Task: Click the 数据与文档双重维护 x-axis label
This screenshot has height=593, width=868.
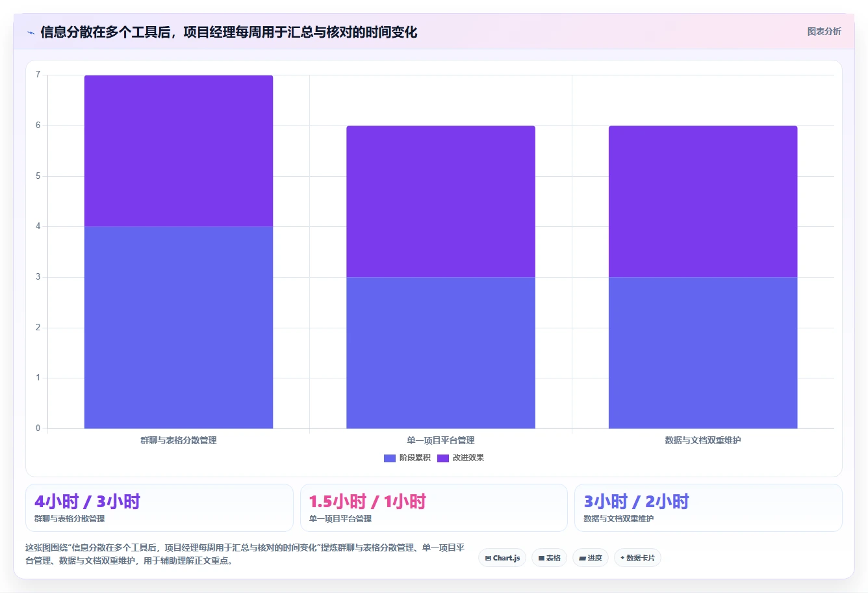Action: (x=703, y=440)
